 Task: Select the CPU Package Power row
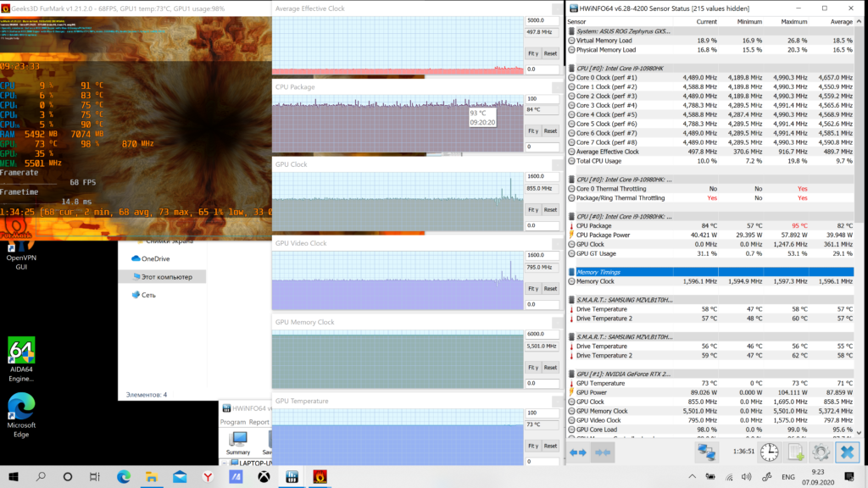[x=711, y=236]
